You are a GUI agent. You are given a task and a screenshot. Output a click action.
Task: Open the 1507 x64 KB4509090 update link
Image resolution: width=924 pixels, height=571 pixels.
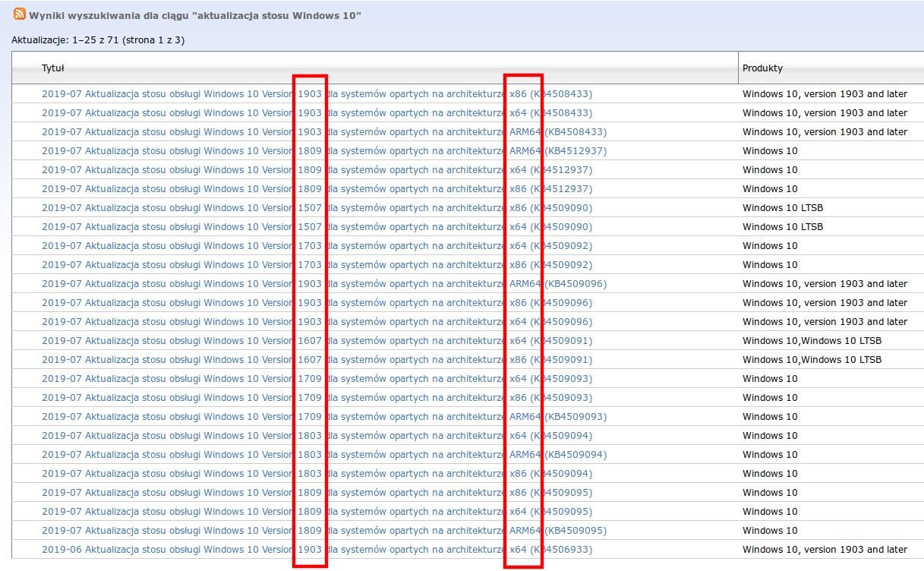click(317, 227)
